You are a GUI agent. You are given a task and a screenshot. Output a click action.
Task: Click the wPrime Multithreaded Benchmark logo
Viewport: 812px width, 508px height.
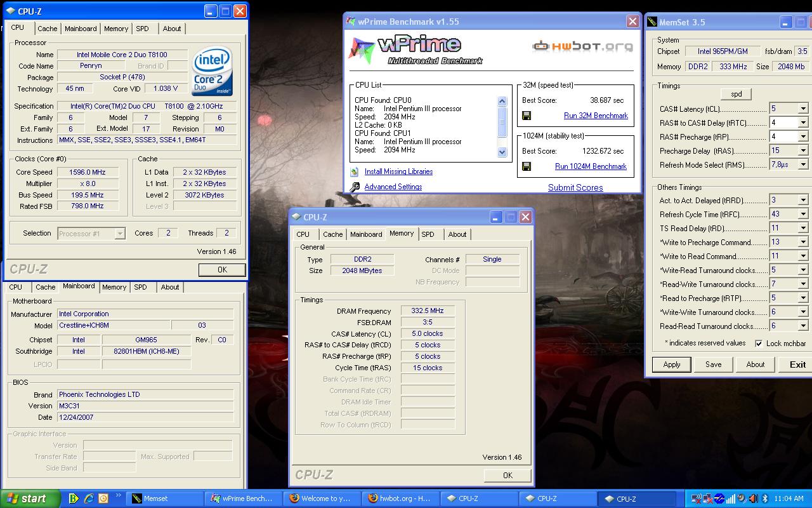[x=416, y=51]
